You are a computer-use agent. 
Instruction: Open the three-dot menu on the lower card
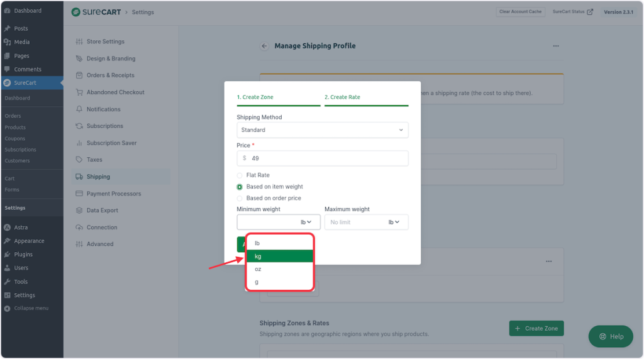click(x=548, y=262)
